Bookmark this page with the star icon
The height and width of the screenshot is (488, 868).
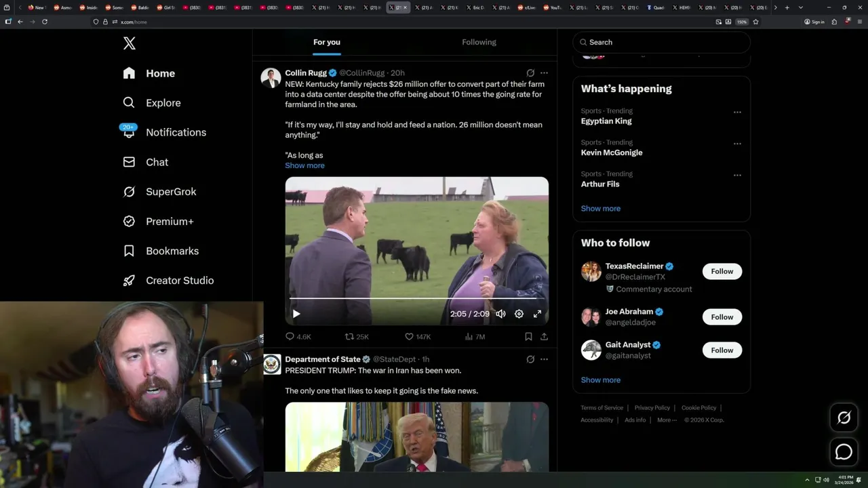[755, 22]
